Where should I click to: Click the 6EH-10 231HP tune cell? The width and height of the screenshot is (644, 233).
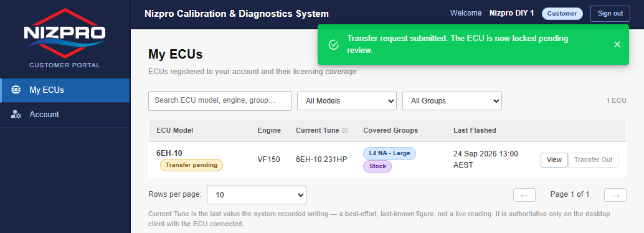click(x=321, y=159)
